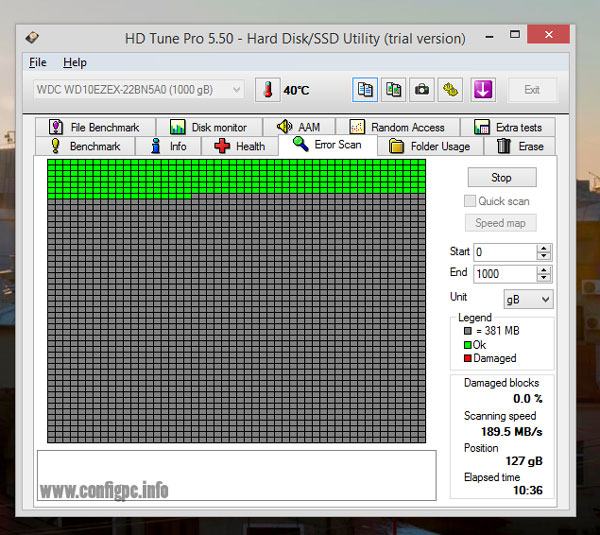Click the Exit button
This screenshot has width=600, height=535.
pos(532,90)
